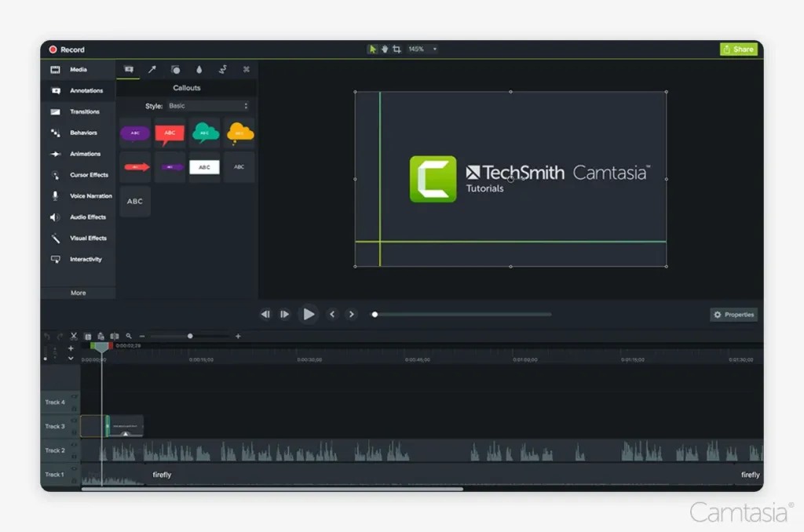Jump to next clip with right chevron
Image resolution: width=804 pixels, height=532 pixels.
(351, 314)
